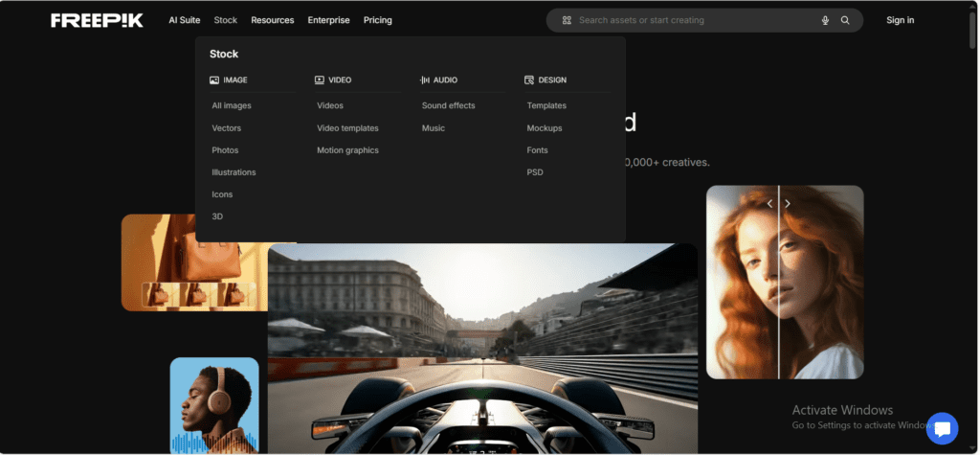The height and width of the screenshot is (455, 980).
Task: Click the red-haired woman portrait image
Action: [785, 282]
